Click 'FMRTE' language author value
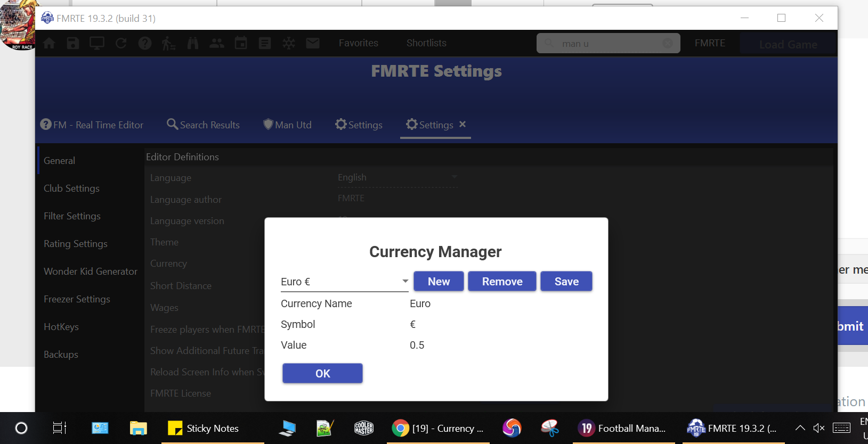Screen dimensions: 868x444 (x=351, y=198)
